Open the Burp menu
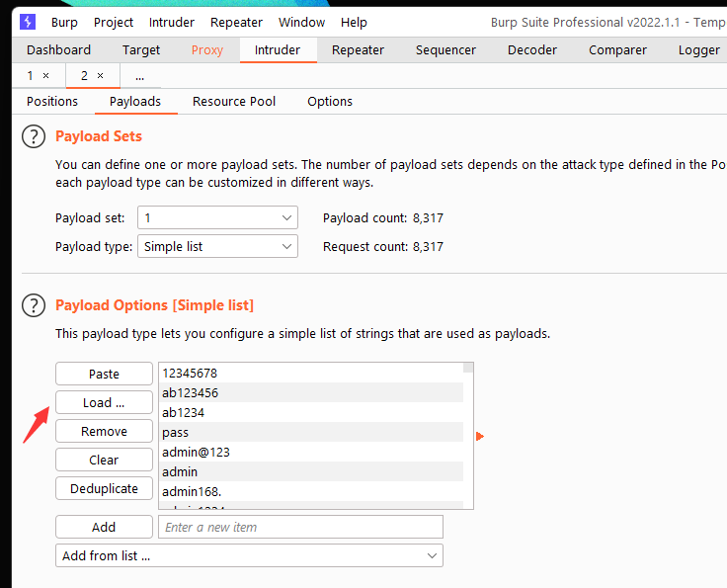 pos(64,23)
